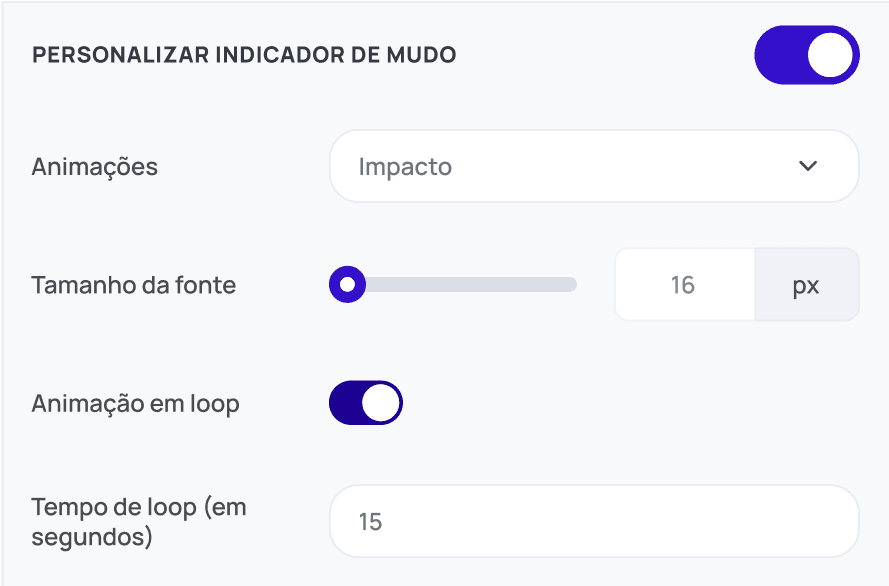Open the Animações dropdown showing Impacto
This screenshot has width=889, height=586.
[594, 166]
